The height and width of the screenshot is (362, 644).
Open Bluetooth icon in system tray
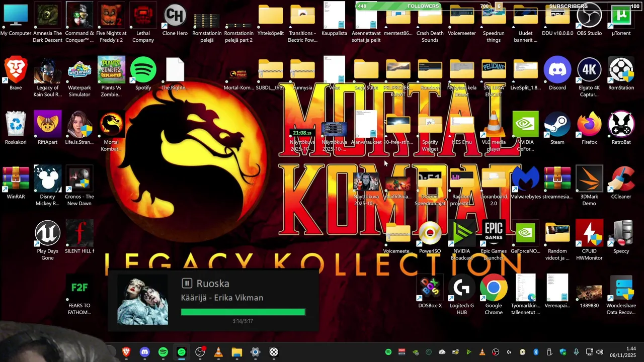click(x=536, y=352)
